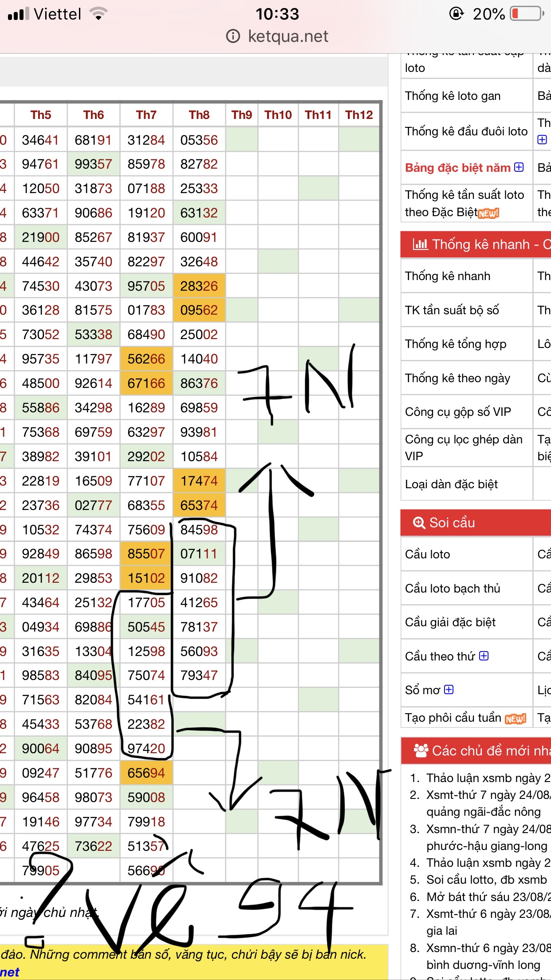Tap the rotation lock icon in status bar

click(x=457, y=14)
